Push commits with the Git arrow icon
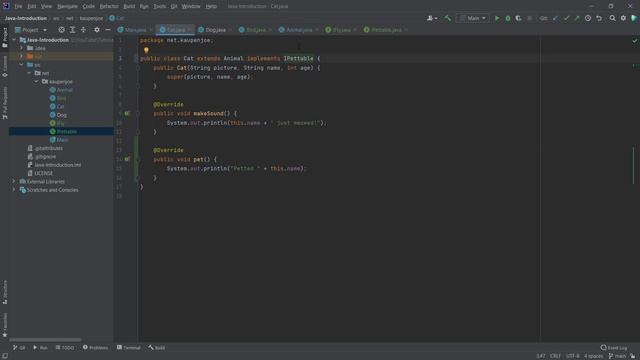The height and width of the screenshot is (360, 640). [x=577, y=18]
